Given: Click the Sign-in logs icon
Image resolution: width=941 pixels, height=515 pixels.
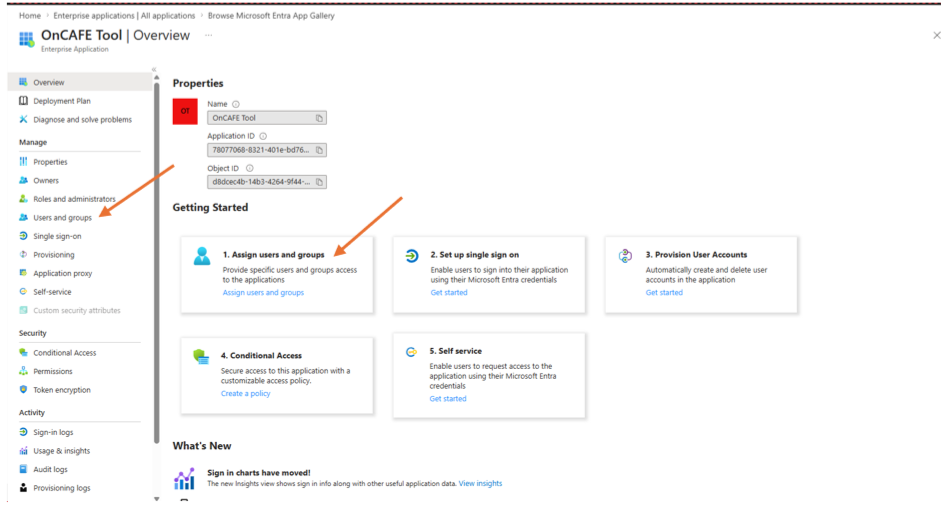Looking at the screenshot, I should tap(23, 432).
